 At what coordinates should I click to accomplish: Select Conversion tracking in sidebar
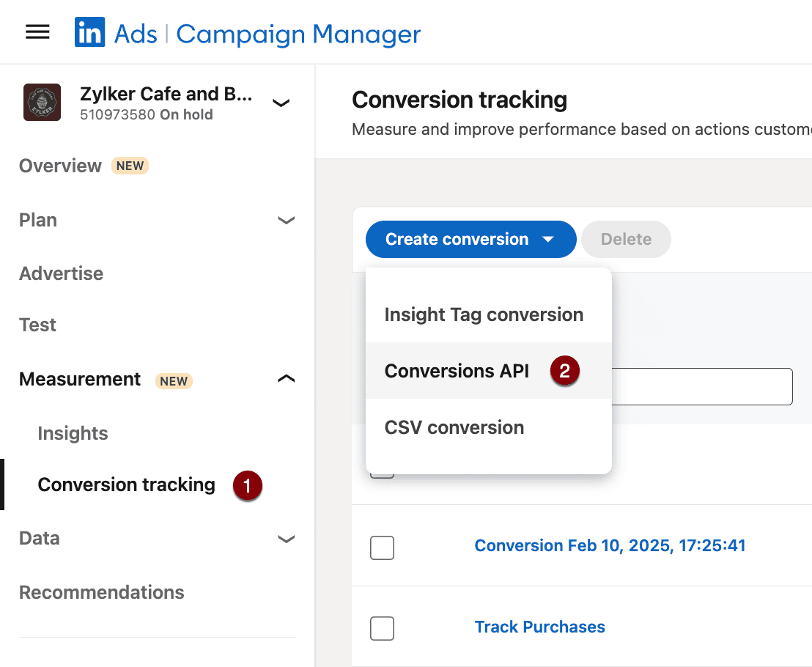click(x=126, y=484)
